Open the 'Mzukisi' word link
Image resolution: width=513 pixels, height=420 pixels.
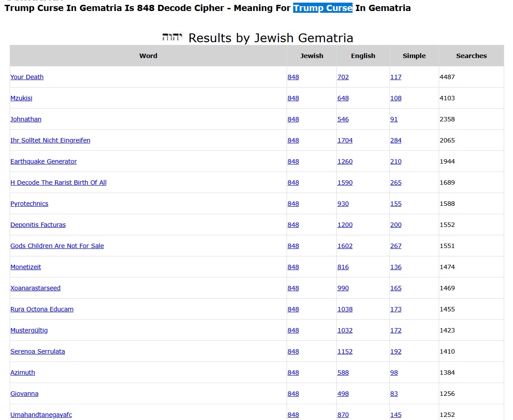click(x=21, y=98)
